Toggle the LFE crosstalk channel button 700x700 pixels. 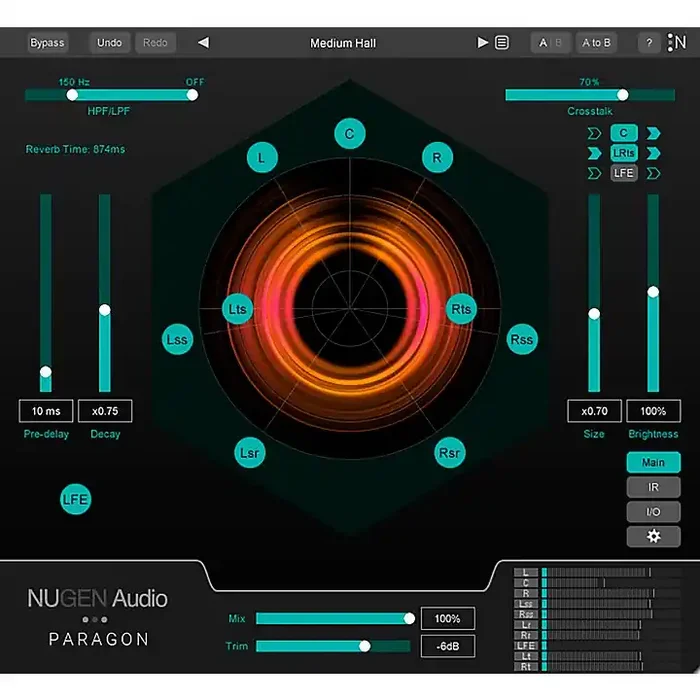click(x=624, y=173)
